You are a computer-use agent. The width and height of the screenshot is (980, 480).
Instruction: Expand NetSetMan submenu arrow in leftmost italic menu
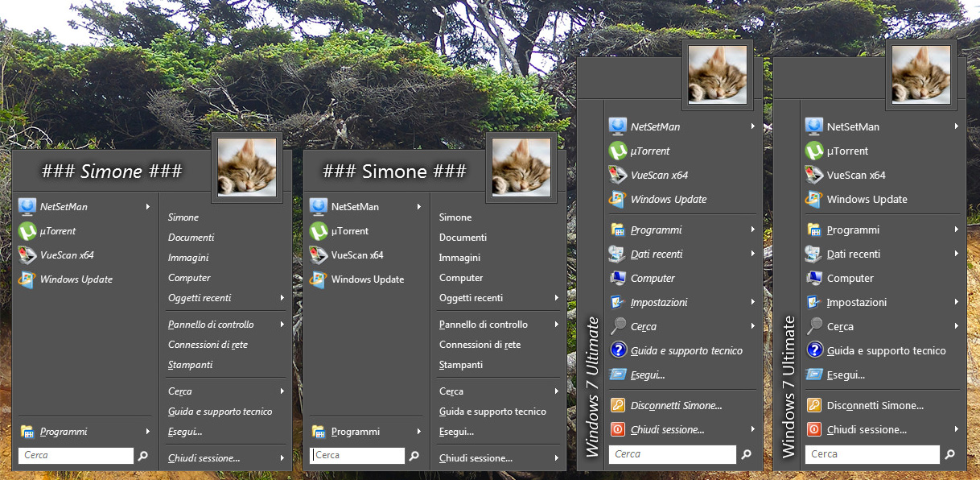(148, 207)
